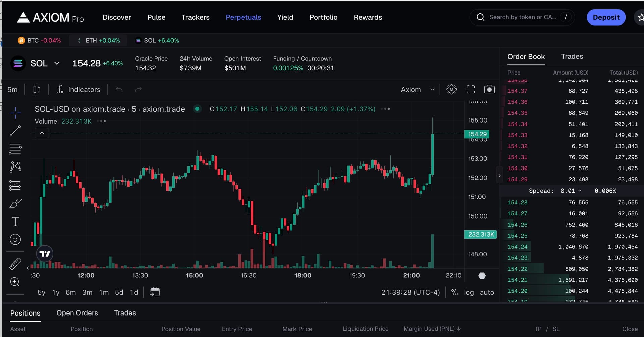644x337 pixels.
Task: Open chart settings gear
Action: pos(451,89)
